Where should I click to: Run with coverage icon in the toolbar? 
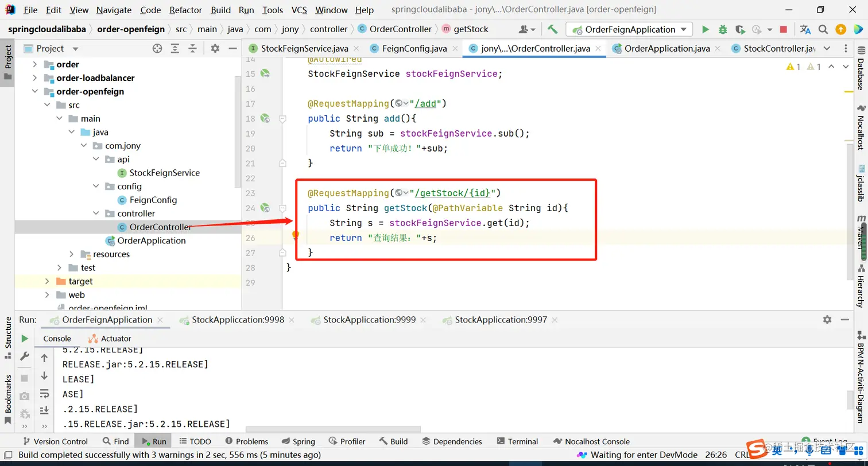pyautogui.click(x=740, y=29)
